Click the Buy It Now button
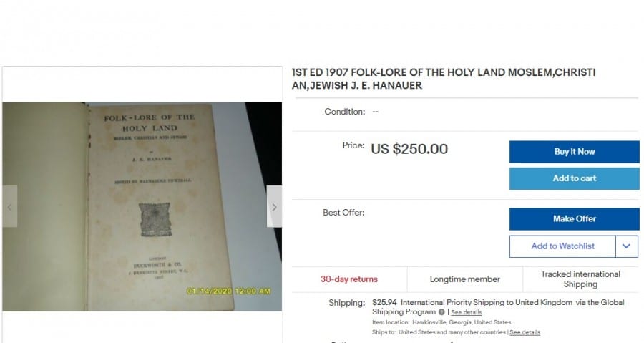644x343 pixels. [574, 152]
